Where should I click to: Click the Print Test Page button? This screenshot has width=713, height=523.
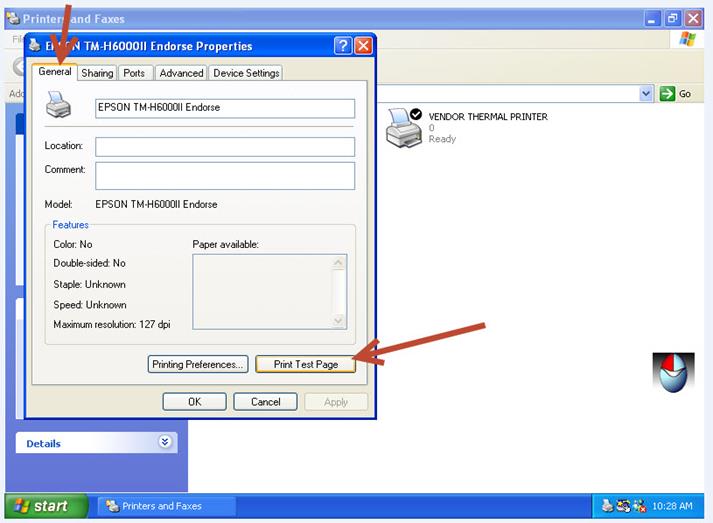click(x=306, y=364)
